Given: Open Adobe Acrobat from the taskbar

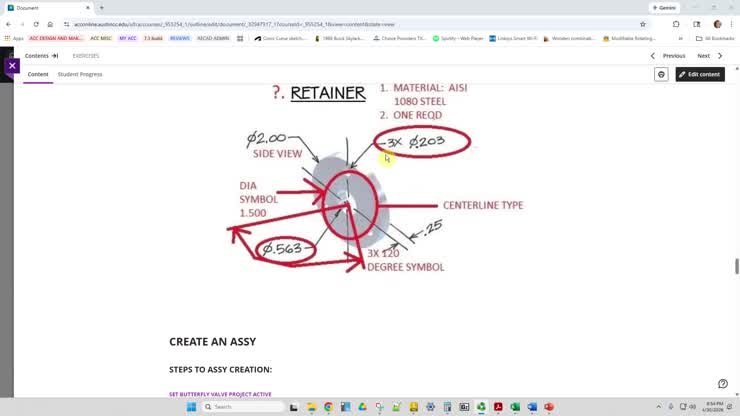Looking at the screenshot, I should (x=498, y=407).
